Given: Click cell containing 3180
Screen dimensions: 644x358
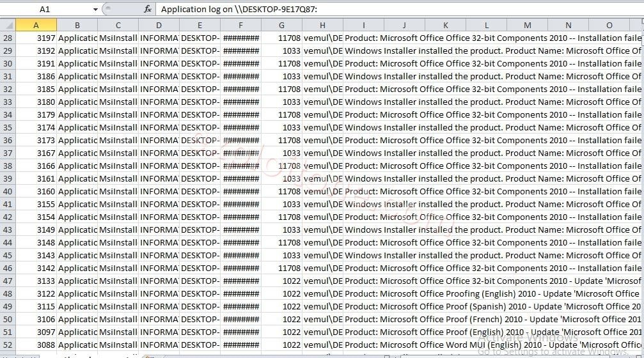Looking at the screenshot, I should (36, 102).
